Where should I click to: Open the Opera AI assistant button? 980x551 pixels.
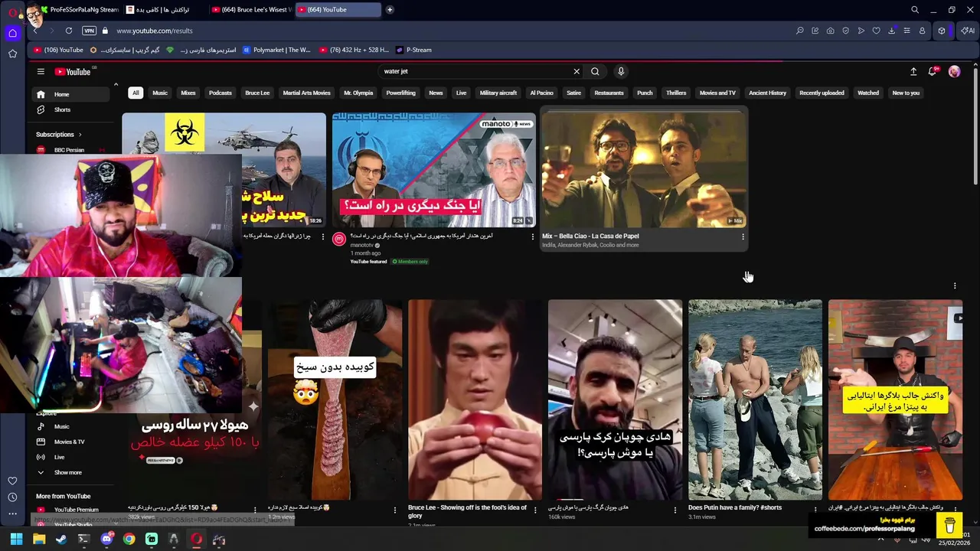pyautogui.click(x=969, y=31)
